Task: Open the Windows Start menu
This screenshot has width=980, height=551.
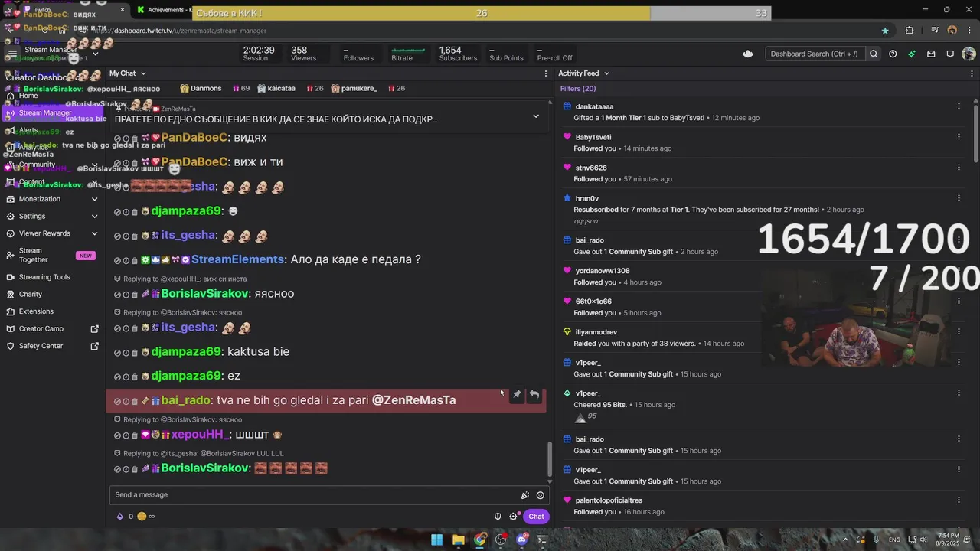Action: click(x=436, y=540)
